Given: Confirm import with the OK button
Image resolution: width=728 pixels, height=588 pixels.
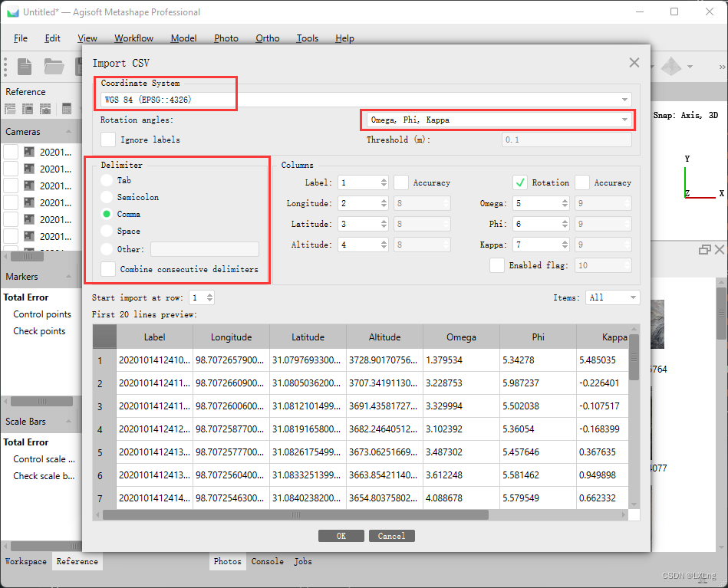Looking at the screenshot, I should click(x=341, y=536).
